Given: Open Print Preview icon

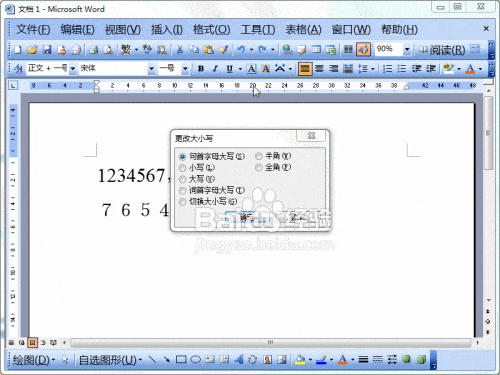Looking at the screenshot, I should coord(108,50).
